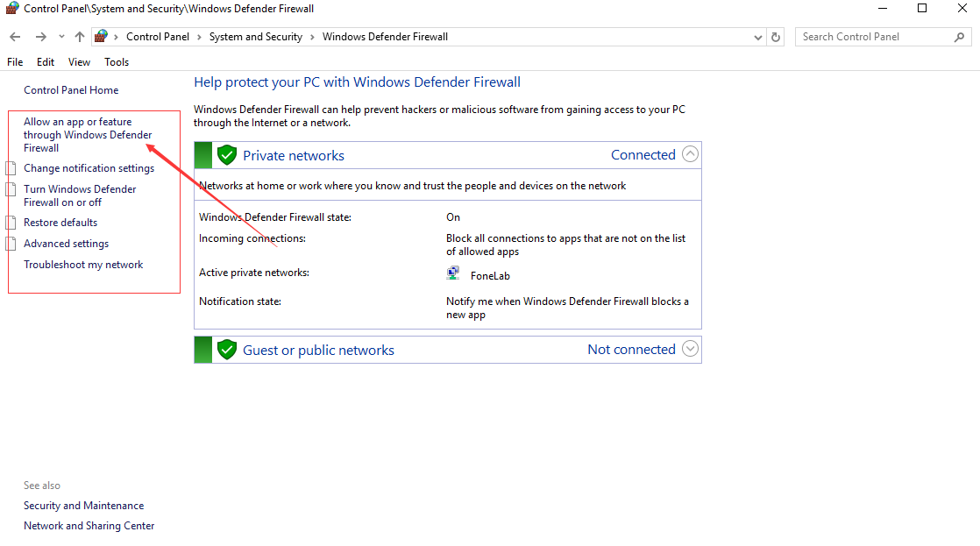Open Turn Windows Defender Firewall on or off
Viewport: 980px width, 546px height.
point(80,195)
